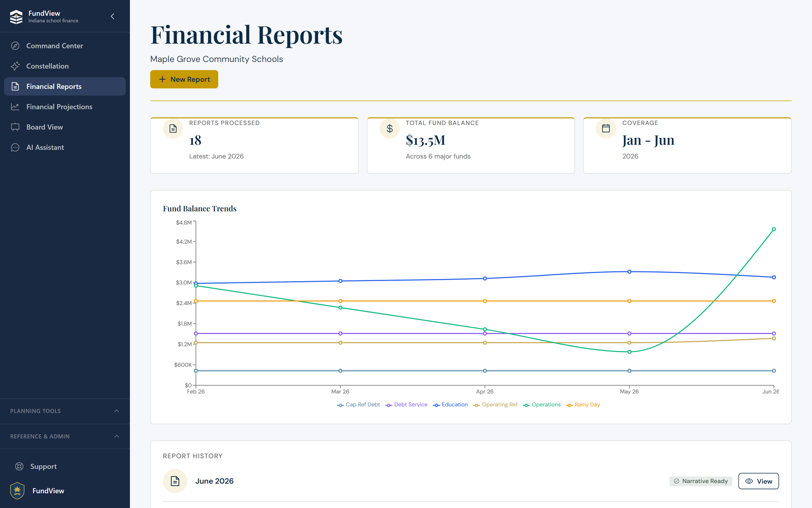
Task: Toggle Operations series in legend
Action: [542, 405]
